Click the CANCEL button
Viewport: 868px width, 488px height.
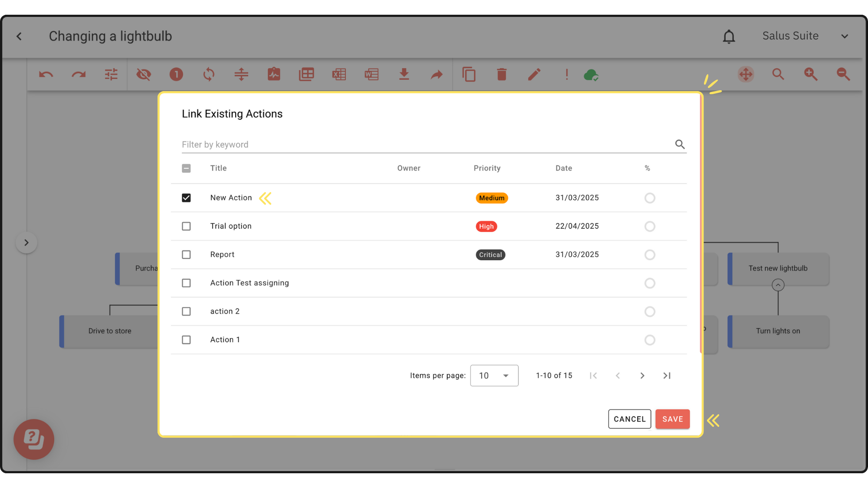tap(629, 419)
